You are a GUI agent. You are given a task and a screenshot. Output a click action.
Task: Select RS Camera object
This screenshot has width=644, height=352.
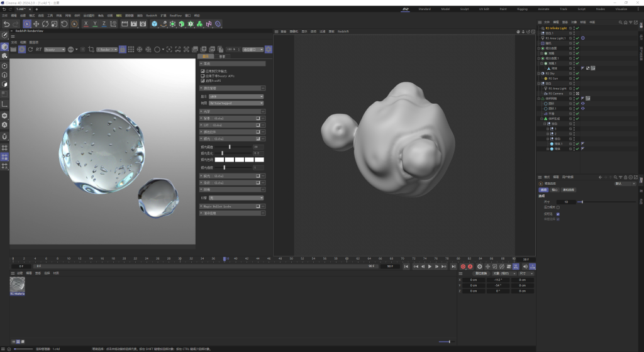coord(556,94)
